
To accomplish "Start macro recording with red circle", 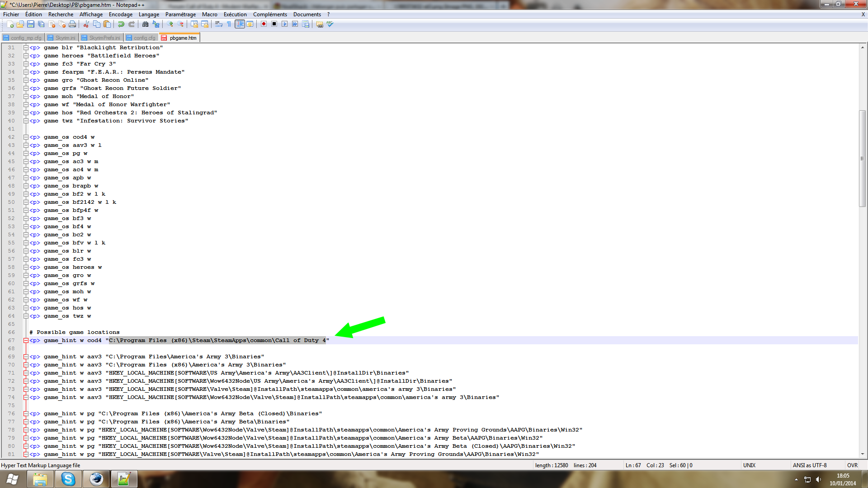I will tap(264, 24).
